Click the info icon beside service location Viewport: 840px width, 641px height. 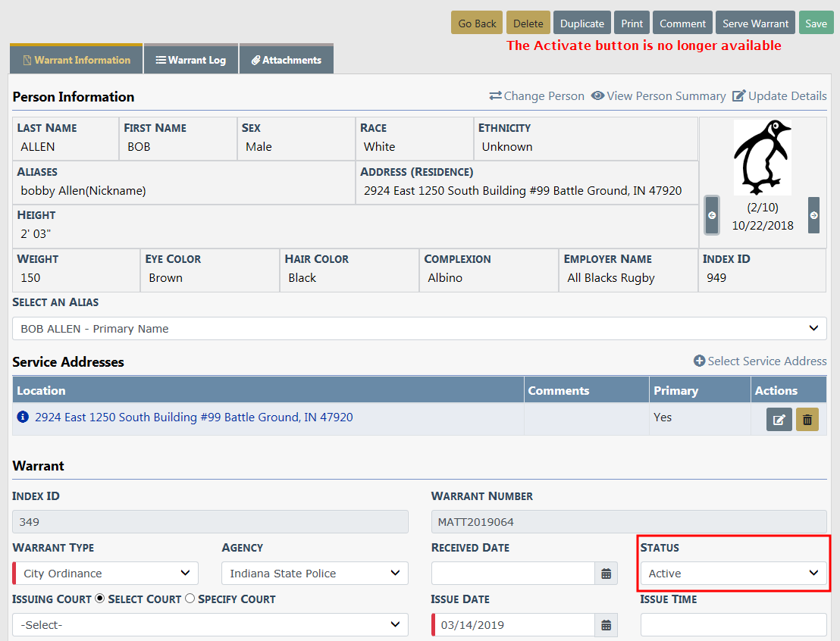23,417
